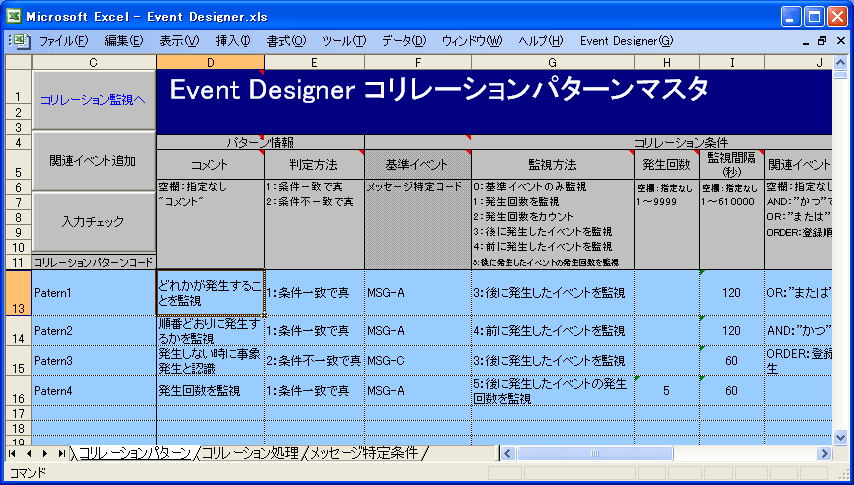Select column D header
The width and height of the screenshot is (854, 485).
[210, 63]
